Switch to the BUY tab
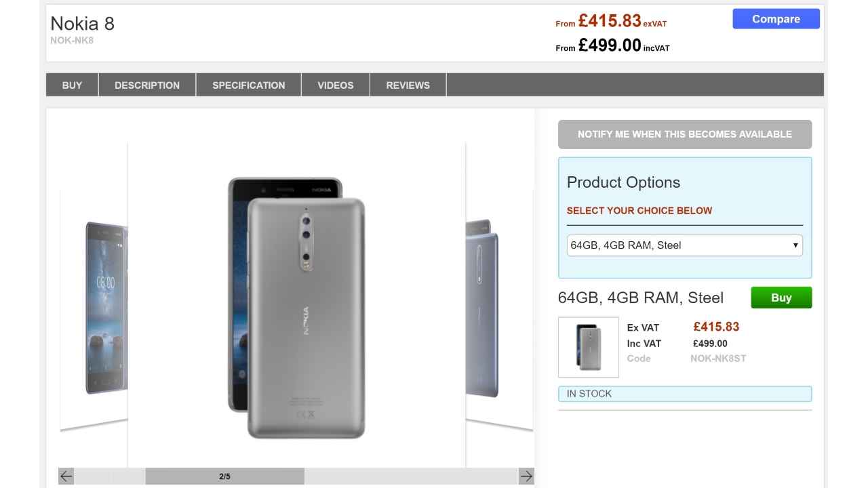868x488 pixels. click(72, 85)
